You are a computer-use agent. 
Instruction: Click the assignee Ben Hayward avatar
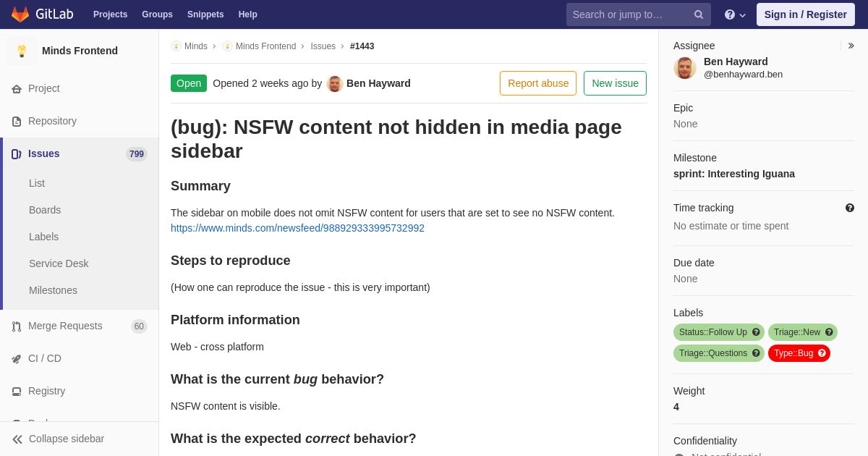pyautogui.click(x=685, y=67)
